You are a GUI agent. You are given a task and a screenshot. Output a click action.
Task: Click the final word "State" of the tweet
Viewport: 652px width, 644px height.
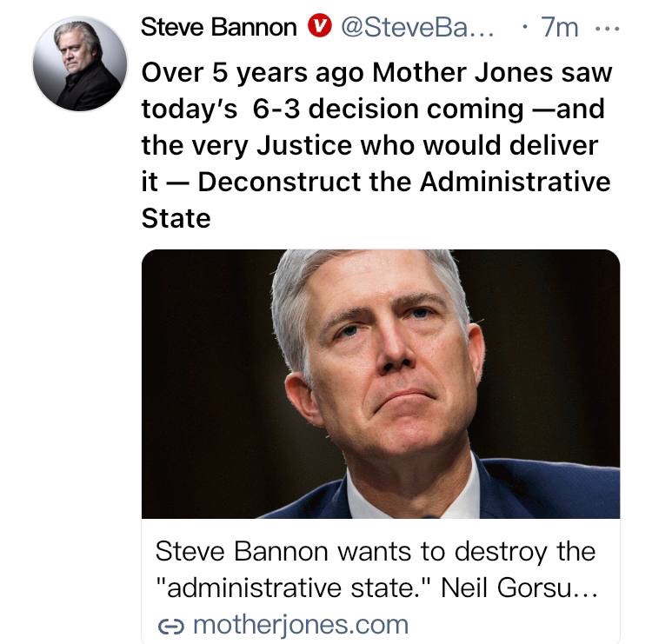tap(176, 219)
